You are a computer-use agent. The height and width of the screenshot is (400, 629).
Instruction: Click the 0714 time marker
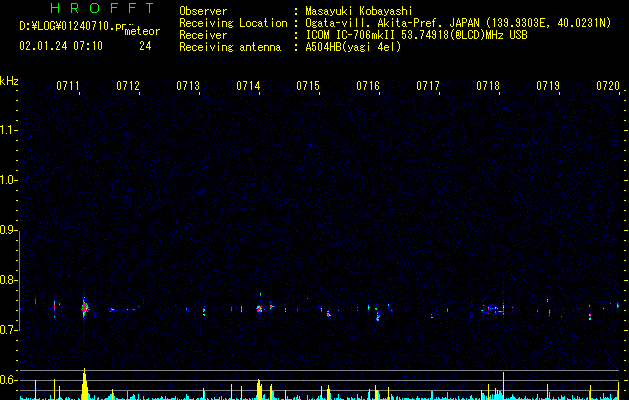click(x=248, y=86)
